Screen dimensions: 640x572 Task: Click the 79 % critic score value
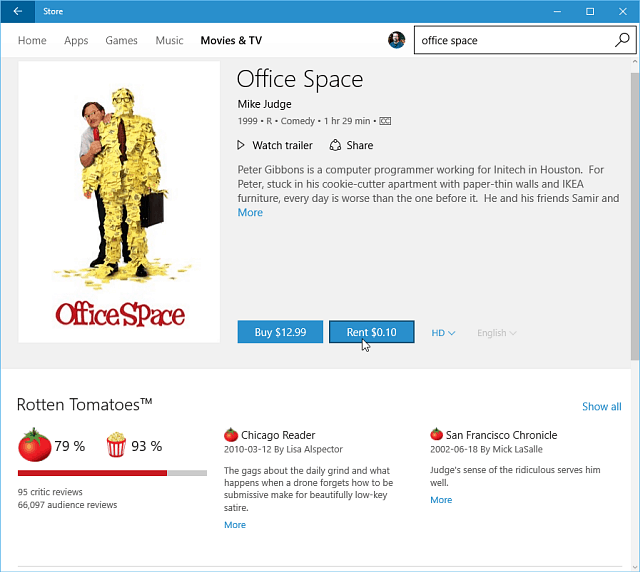coord(70,446)
